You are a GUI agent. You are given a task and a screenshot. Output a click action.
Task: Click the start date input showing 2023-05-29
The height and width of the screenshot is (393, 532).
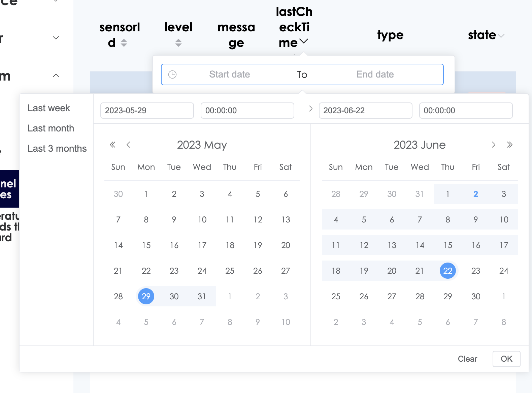(x=147, y=111)
